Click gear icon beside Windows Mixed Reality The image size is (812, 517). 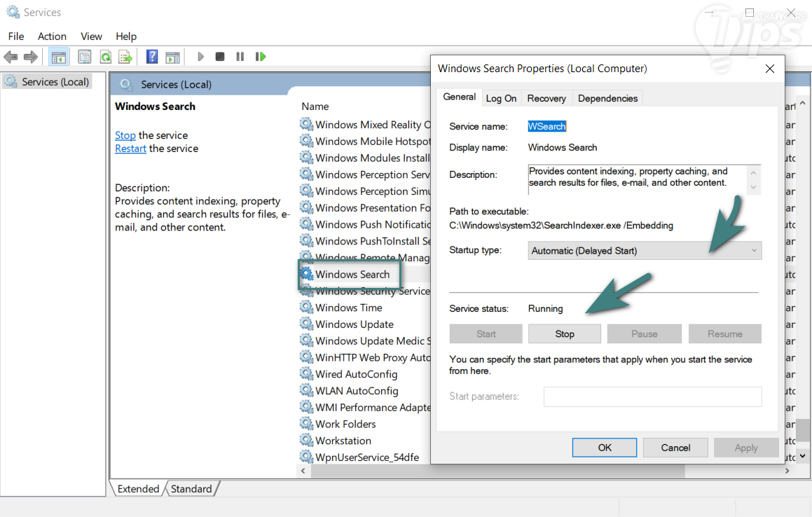pyautogui.click(x=307, y=124)
